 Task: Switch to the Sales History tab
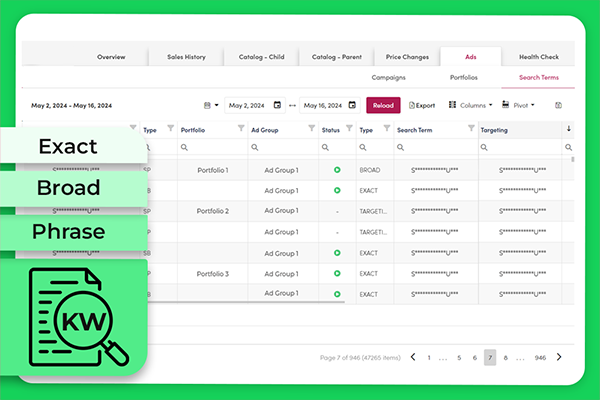pyautogui.click(x=186, y=57)
